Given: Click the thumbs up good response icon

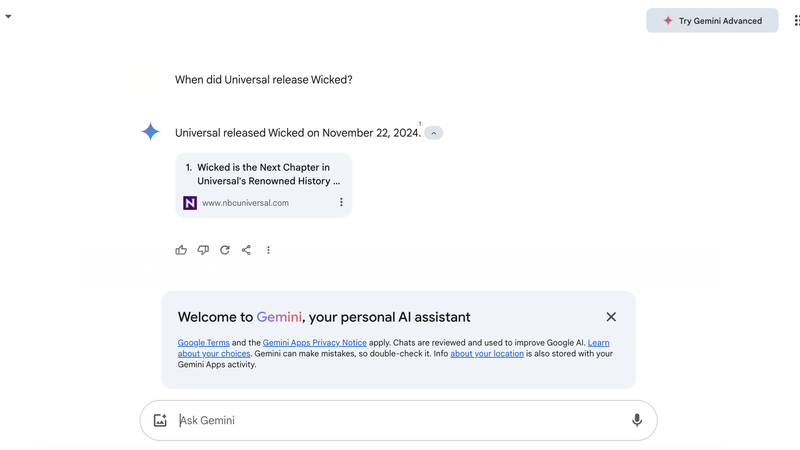Looking at the screenshot, I should click(181, 250).
